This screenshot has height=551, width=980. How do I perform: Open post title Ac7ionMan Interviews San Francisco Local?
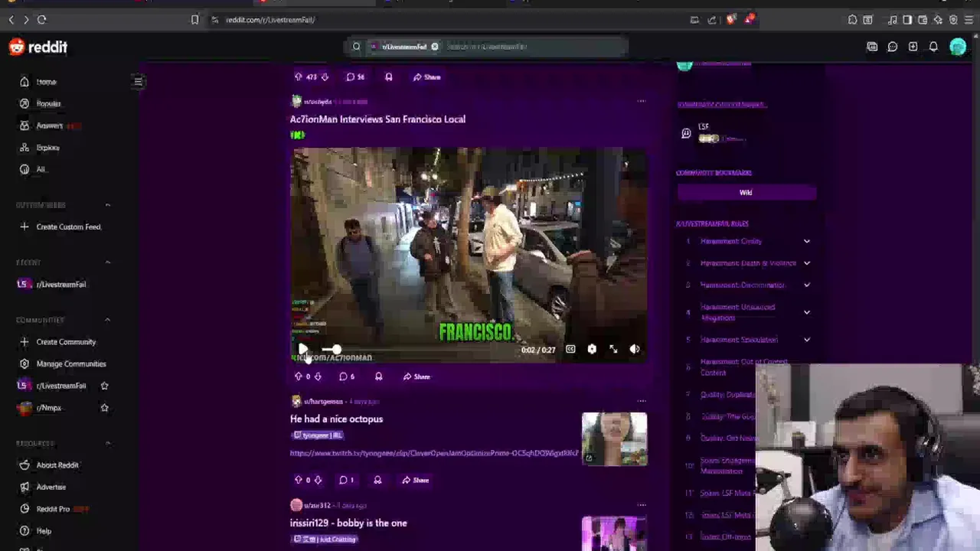tap(377, 119)
